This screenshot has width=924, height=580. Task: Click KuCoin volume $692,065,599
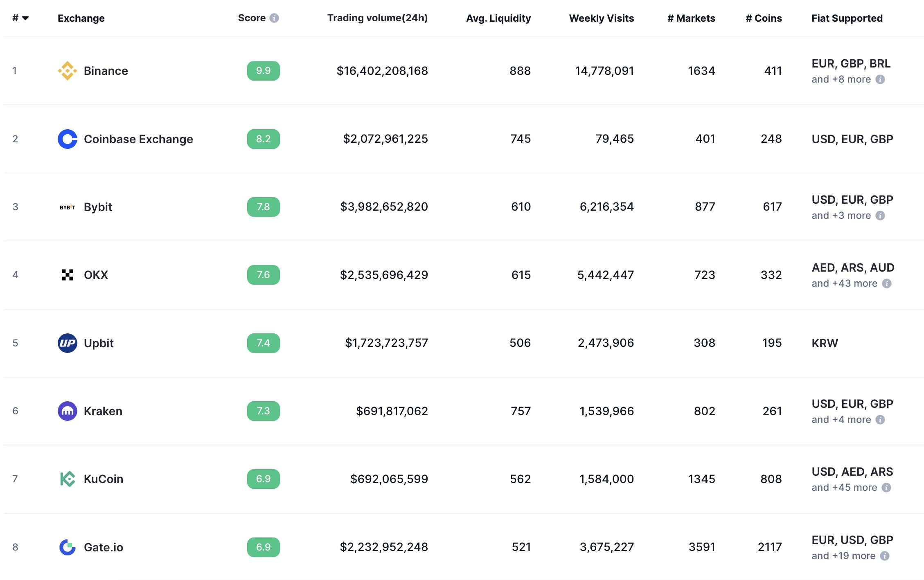(389, 479)
